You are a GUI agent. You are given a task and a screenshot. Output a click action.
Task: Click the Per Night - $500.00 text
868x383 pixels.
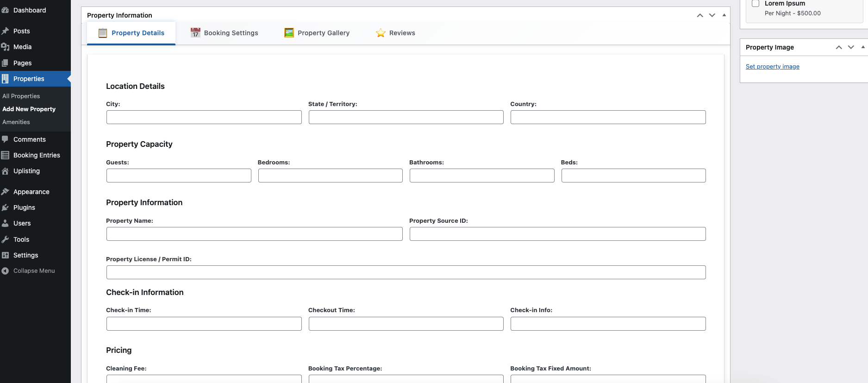point(793,13)
